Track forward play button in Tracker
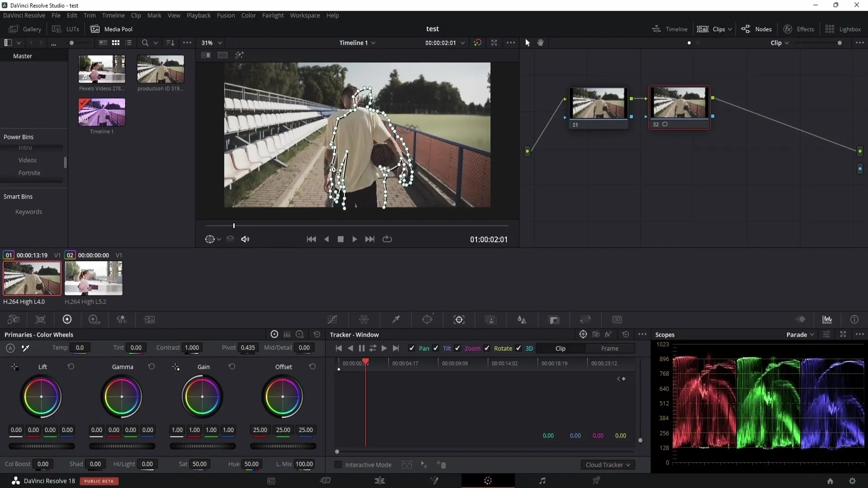Screen dimensions: 868x488 [x=384, y=348]
